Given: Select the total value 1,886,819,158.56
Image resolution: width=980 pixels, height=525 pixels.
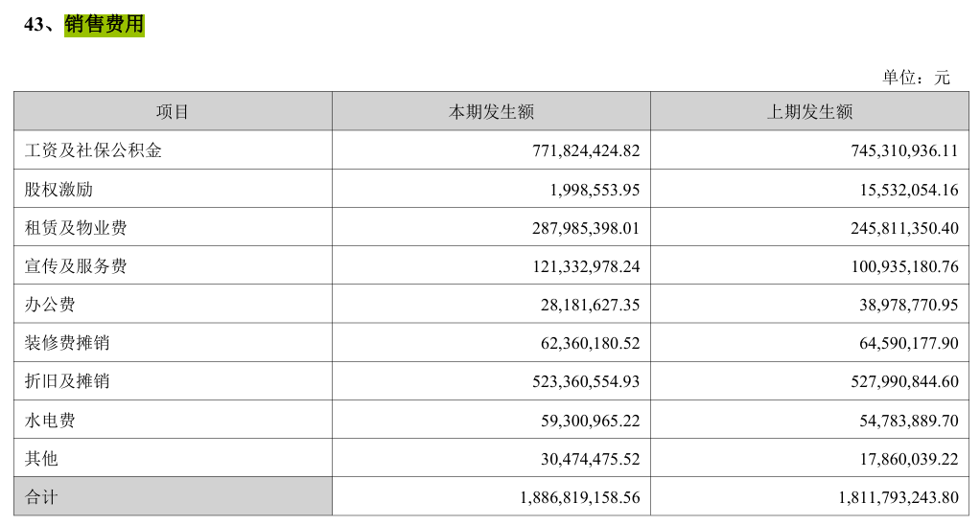Looking at the screenshot, I should [x=579, y=497].
